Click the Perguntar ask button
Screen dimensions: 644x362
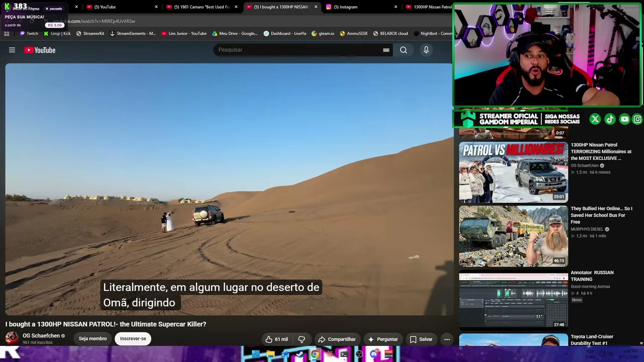click(x=383, y=339)
